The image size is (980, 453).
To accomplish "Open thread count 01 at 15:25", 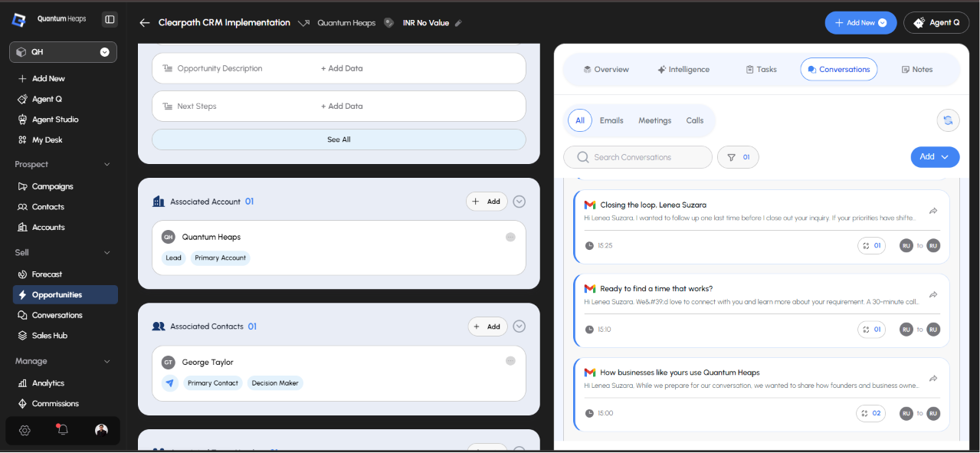I will click(x=871, y=246).
